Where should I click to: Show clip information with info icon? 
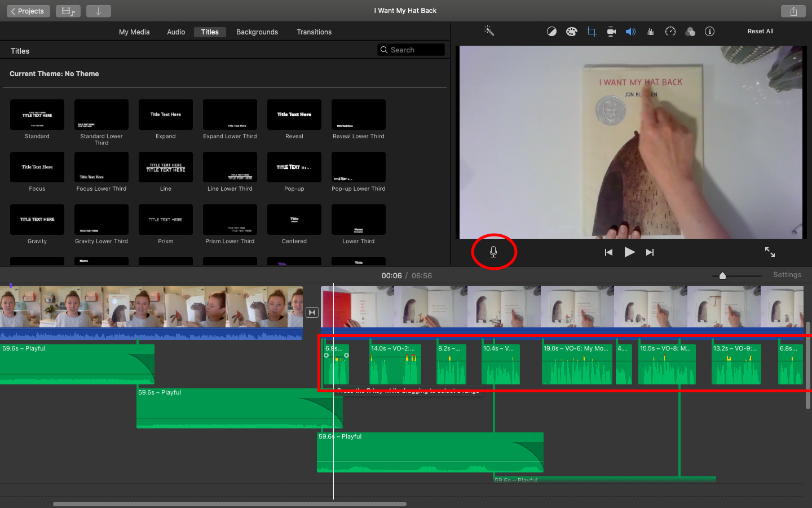tap(710, 32)
